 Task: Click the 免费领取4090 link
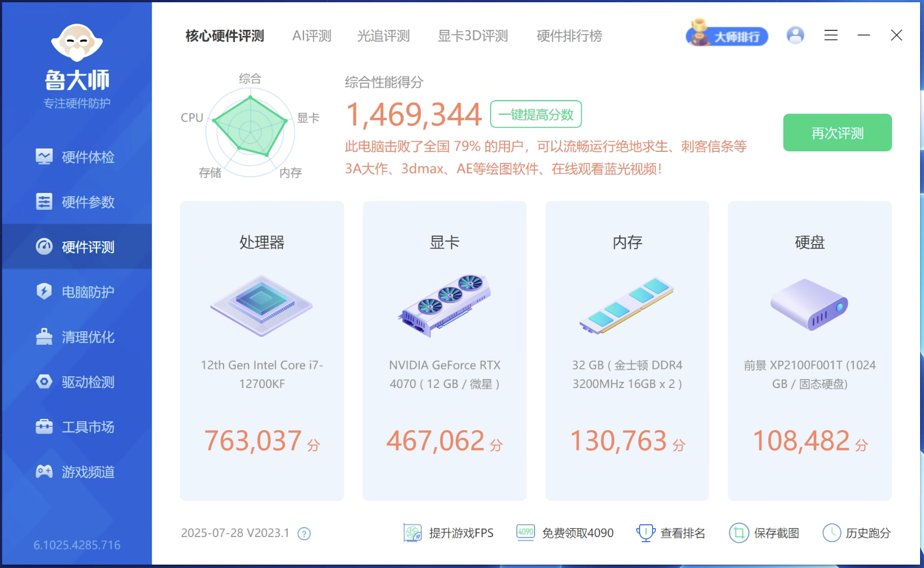pos(565,533)
